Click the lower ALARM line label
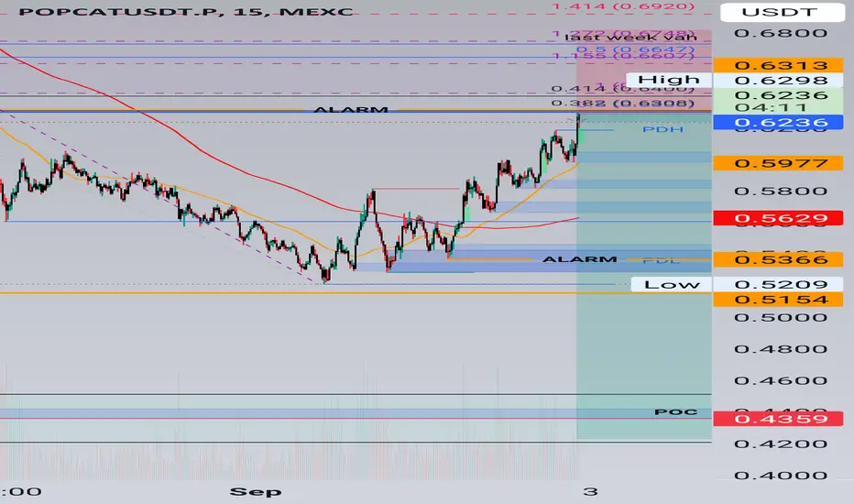The height and width of the screenshot is (504, 854). 580,258
